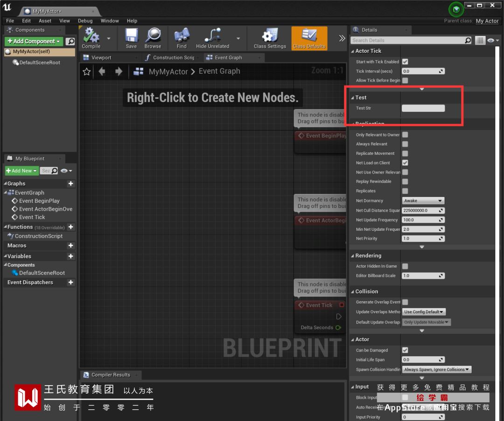The height and width of the screenshot is (421, 504).
Task: Open the Compile options arrow
Action: (x=109, y=38)
